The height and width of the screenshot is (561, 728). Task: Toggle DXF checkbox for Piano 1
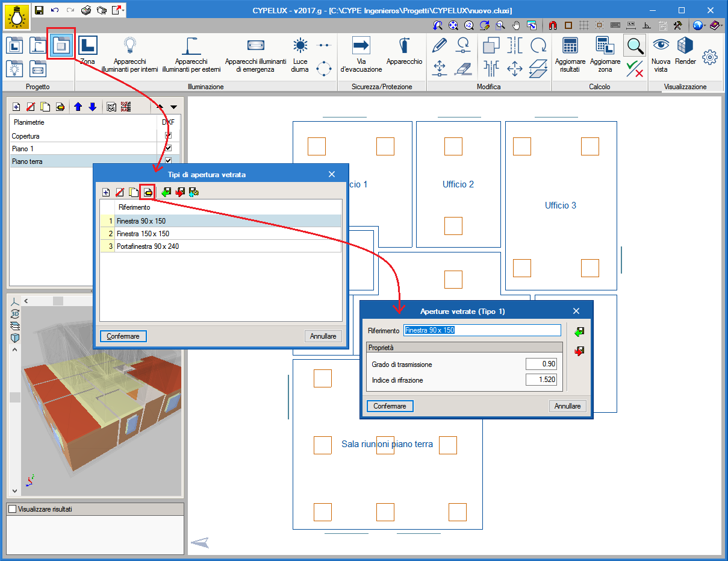point(168,148)
